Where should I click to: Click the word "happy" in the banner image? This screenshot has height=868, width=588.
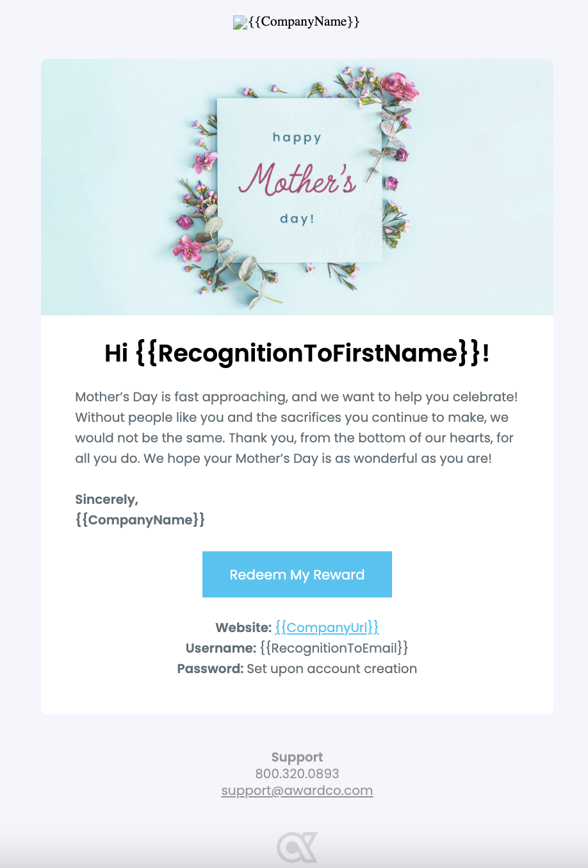pyautogui.click(x=297, y=138)
